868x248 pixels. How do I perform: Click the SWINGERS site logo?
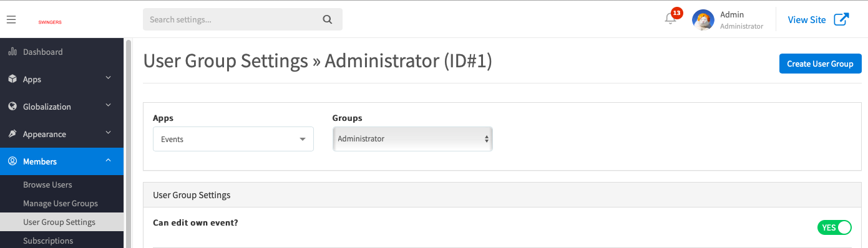point(50,22)
